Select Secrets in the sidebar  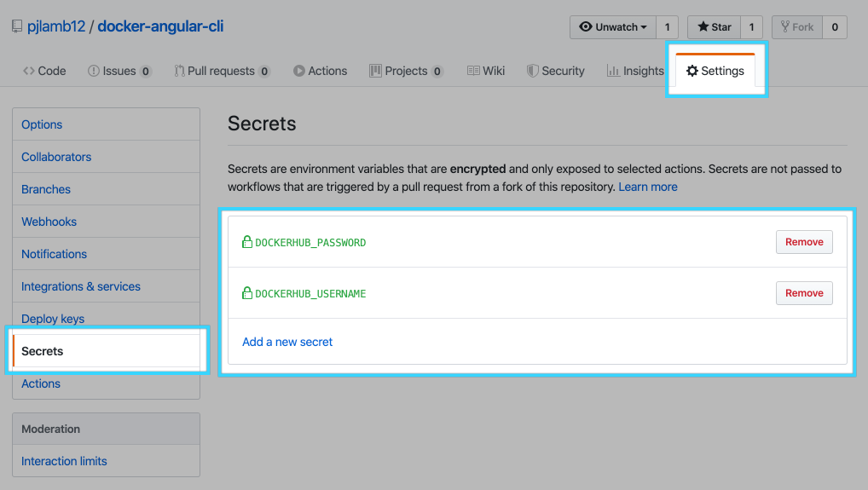[x=106, y=351]
